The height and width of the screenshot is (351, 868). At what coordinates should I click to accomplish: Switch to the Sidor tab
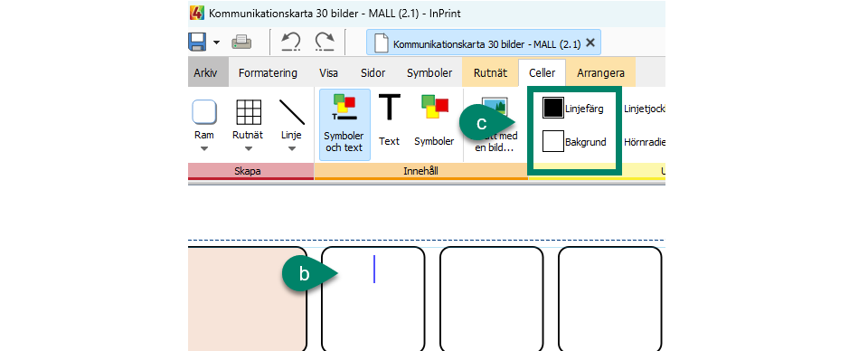(x=373, y=73)
